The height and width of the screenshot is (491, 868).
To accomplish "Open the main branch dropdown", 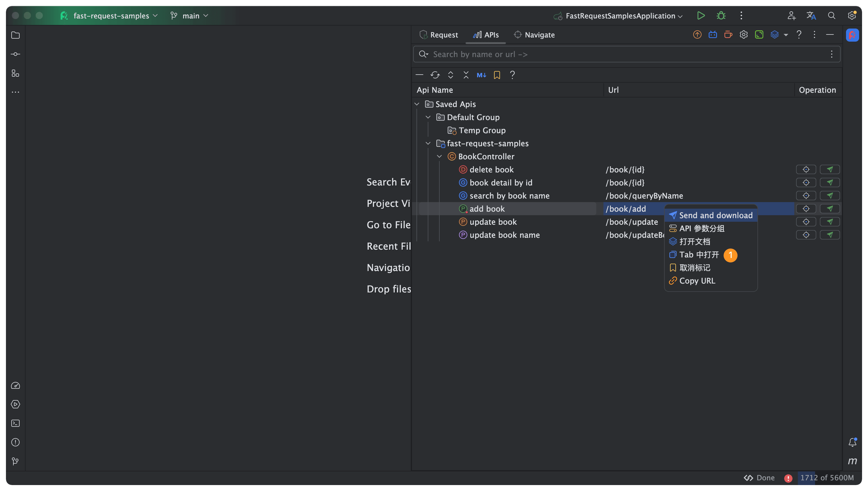I will (x=190, y=16).
